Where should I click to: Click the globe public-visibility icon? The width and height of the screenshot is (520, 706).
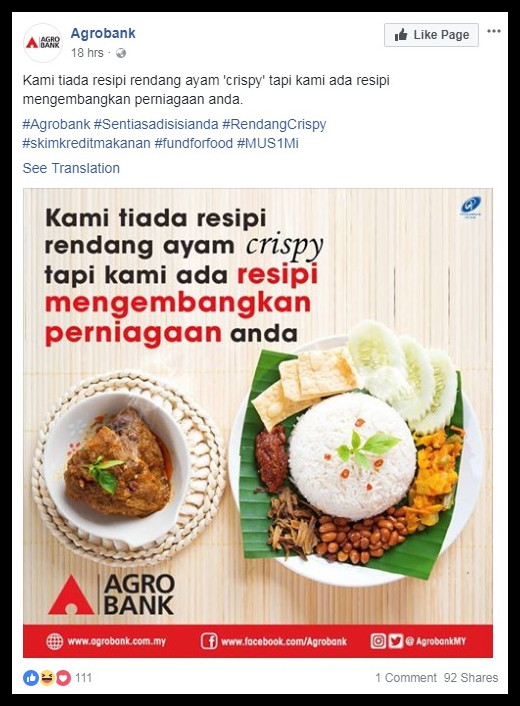click(x=121, y=53)
